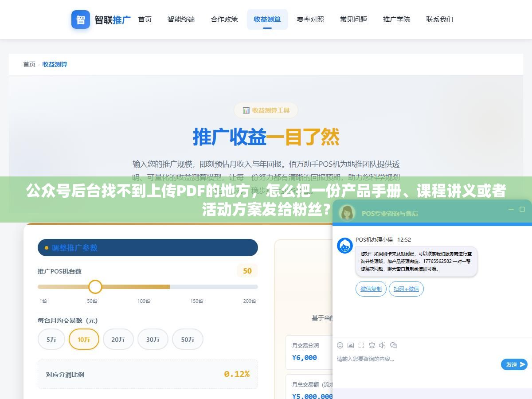The width and height of the screenshot is (532, 399).
Task: Click the 50 POS count value
Action: [x=247, y=271]
